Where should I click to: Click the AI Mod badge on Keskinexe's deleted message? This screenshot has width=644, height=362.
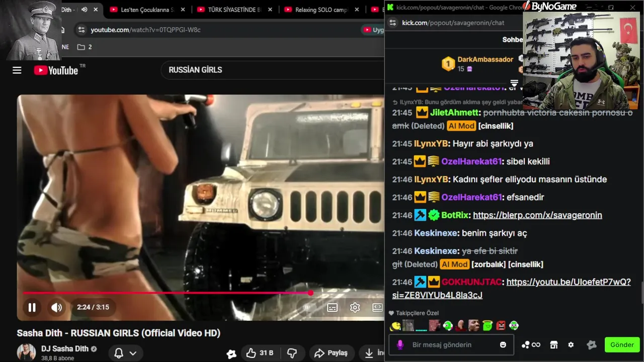tap(454, 264)
